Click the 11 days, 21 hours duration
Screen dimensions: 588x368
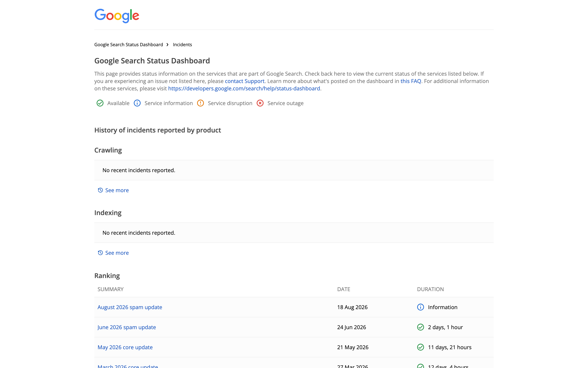[x=450, y=347]
